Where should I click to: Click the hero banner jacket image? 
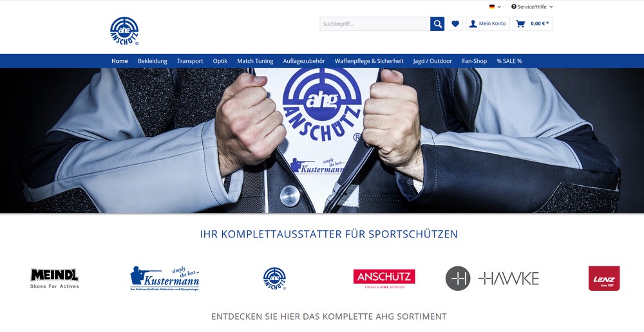click(322, 140)
